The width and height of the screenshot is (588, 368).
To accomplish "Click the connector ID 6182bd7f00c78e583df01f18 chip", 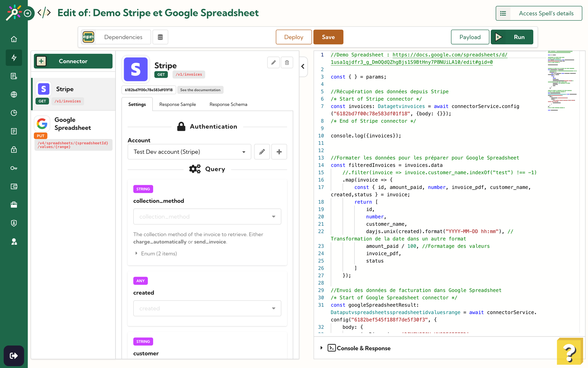I will tap(149, 90).
